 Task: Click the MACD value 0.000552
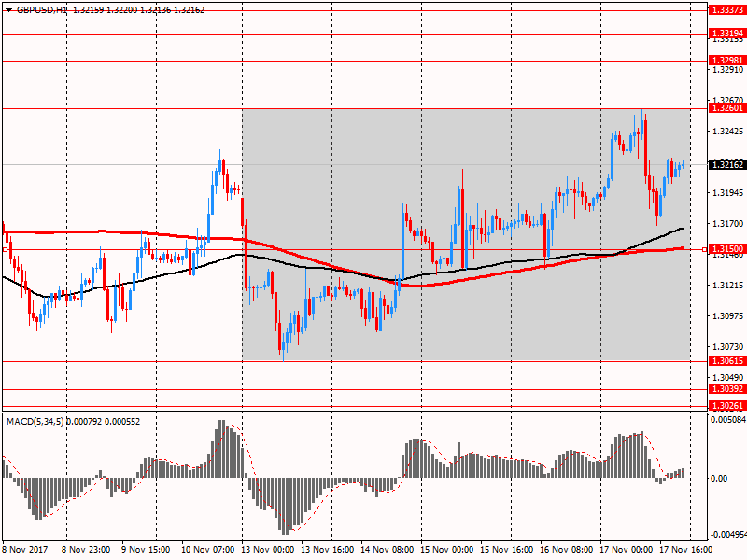click(x=122, y=422)
